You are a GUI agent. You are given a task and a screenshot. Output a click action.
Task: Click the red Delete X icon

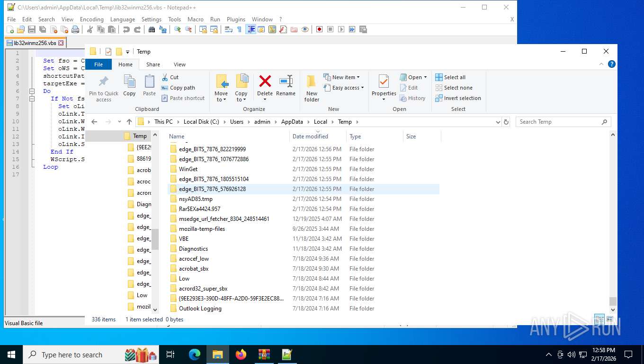265,81
